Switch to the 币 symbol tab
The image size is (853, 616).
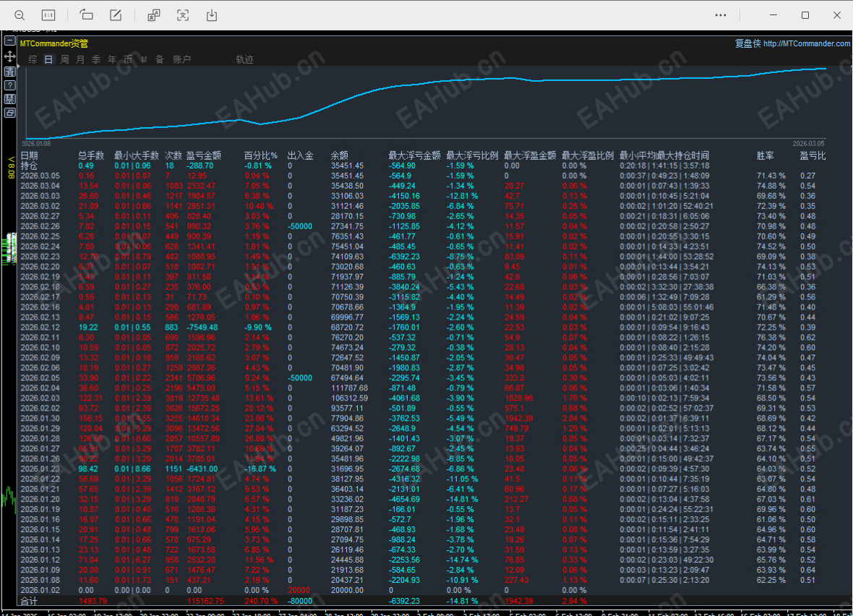(128, 59)
